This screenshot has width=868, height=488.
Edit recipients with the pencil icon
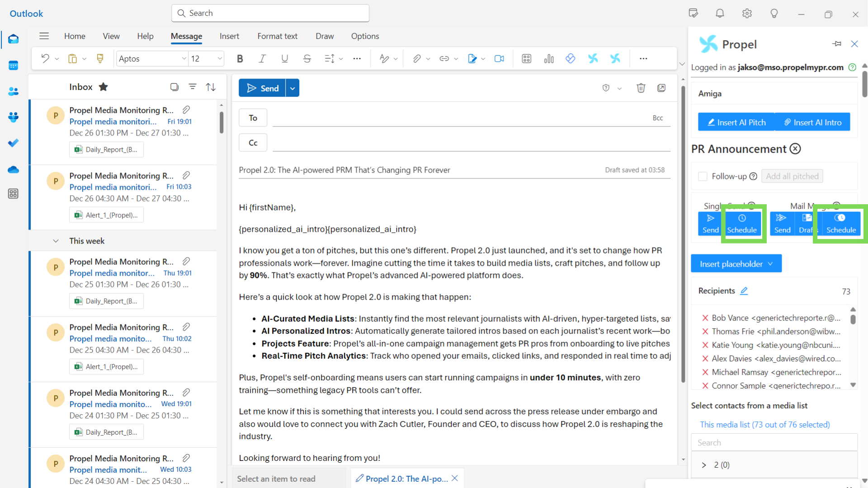pyautogui.click(x=744, y=291)
